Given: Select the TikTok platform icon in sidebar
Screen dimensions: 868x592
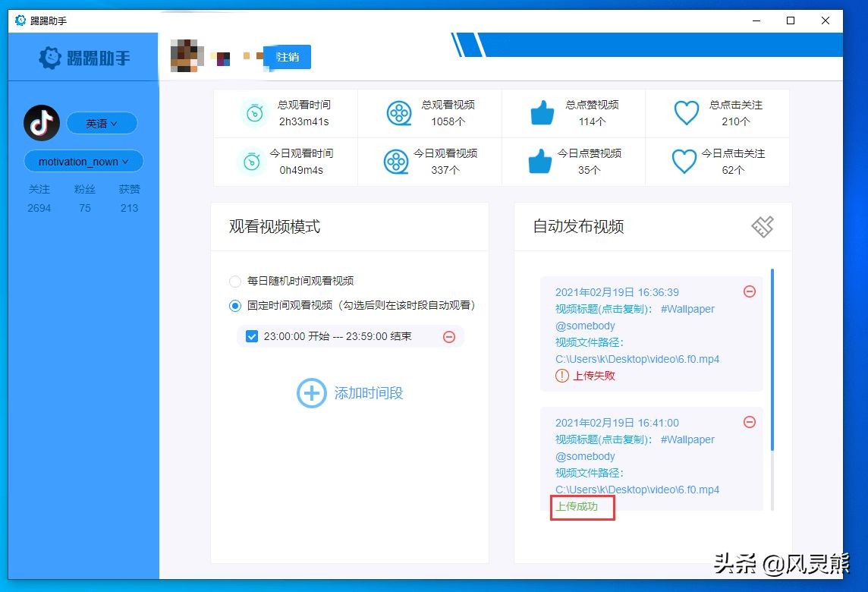Looking at the screenshot, I should 42,123.
